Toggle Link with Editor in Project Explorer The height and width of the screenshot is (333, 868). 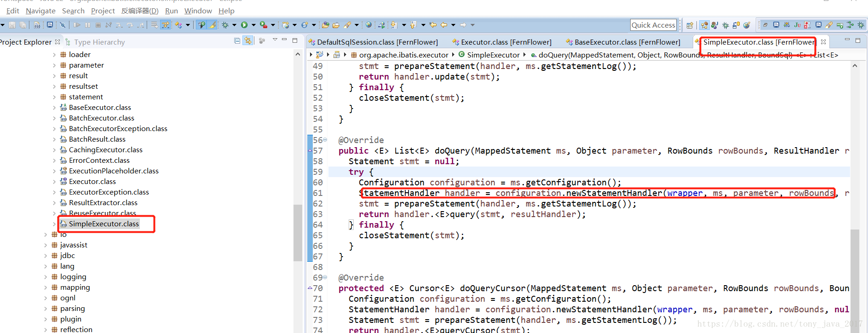pyautogui.click(x=248, y=41)
